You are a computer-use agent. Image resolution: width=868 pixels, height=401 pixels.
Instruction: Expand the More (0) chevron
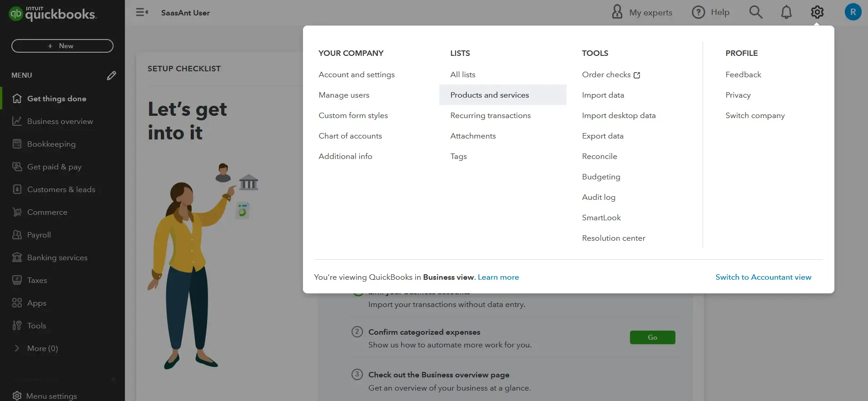(17, 348)
